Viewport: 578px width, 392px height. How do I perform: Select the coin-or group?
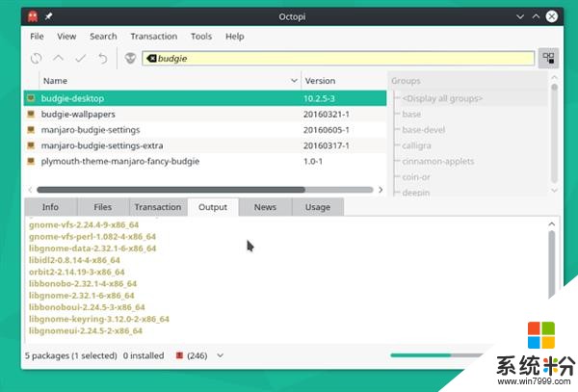tap(416, 177)
